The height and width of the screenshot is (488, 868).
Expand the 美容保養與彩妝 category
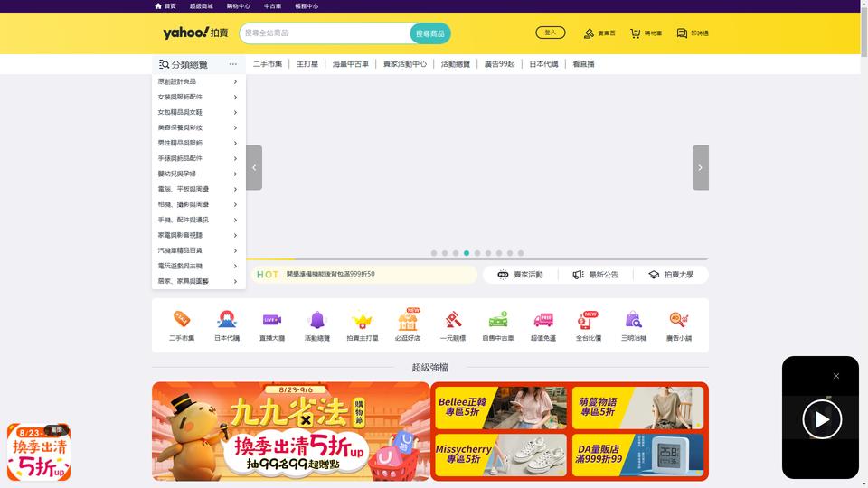198,127
